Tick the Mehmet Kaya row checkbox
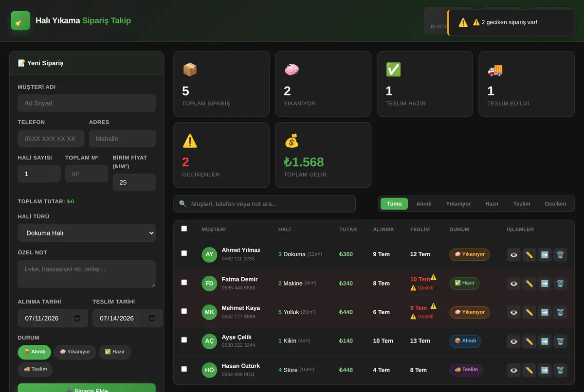 click(184, 311)
